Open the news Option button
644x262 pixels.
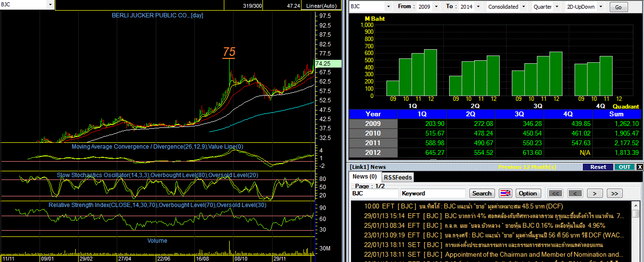528,193
